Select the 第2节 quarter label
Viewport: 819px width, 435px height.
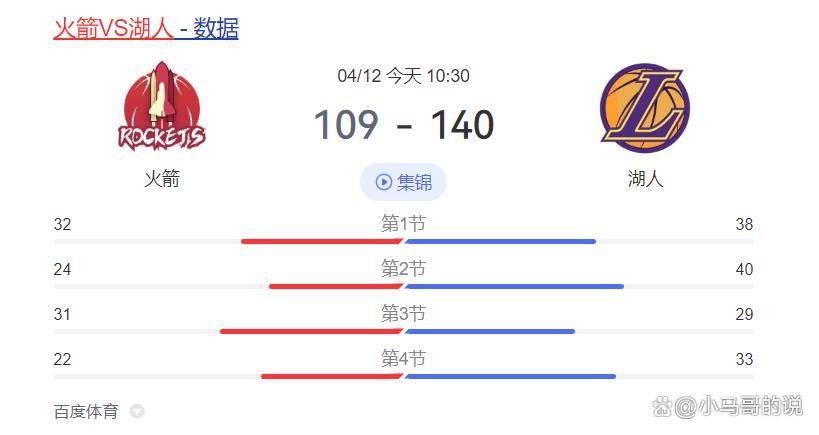point(403,268)
